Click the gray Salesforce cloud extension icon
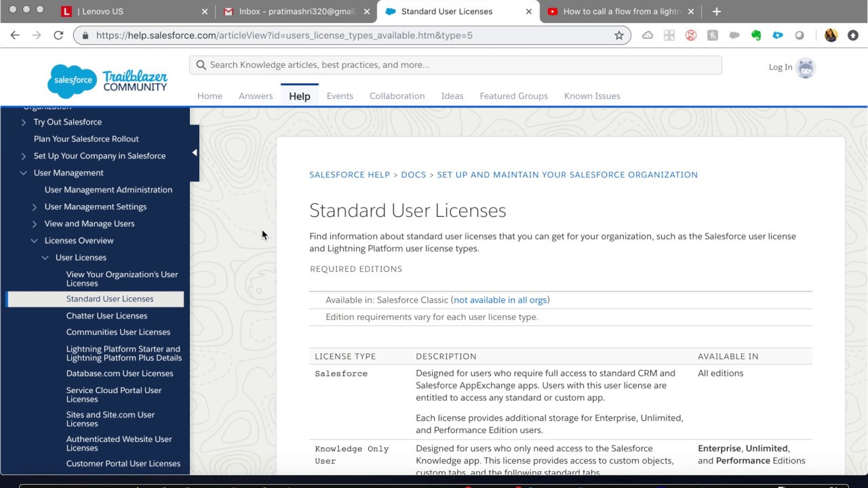 (x=734, y=35)
